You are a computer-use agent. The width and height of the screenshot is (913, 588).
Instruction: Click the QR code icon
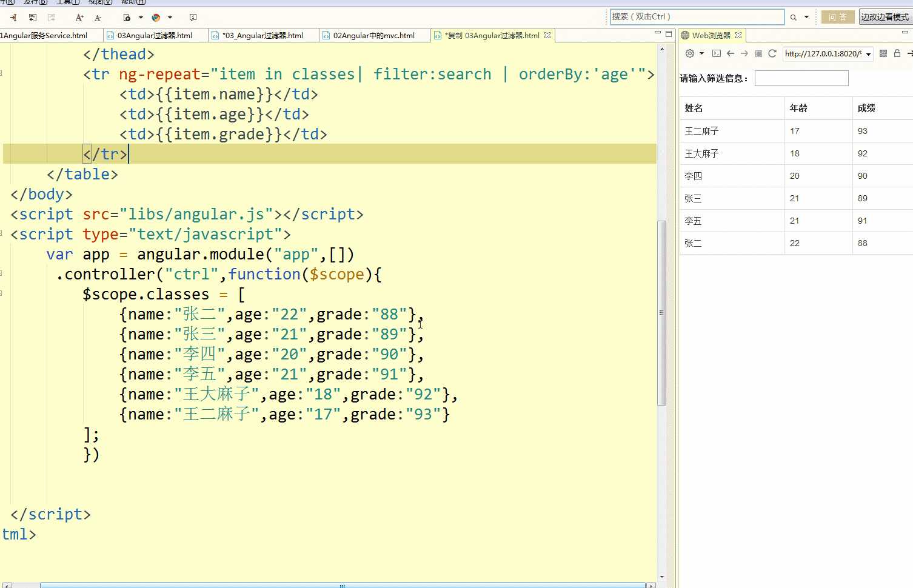pyautogui.click(x=883, y=53)
